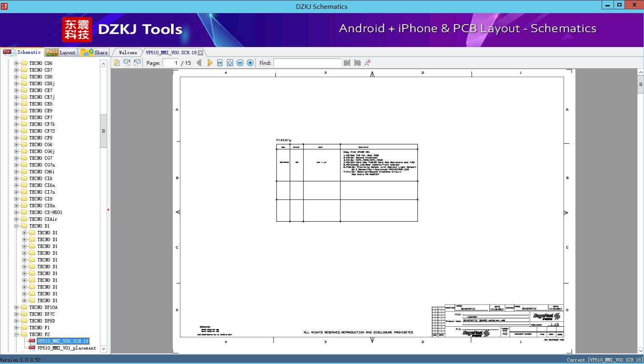Image resolution: width=644 pixels, height=364 pixels.
Task: Click the PDF icon of VP510_MMI_V01_placement
Action: 32,348
